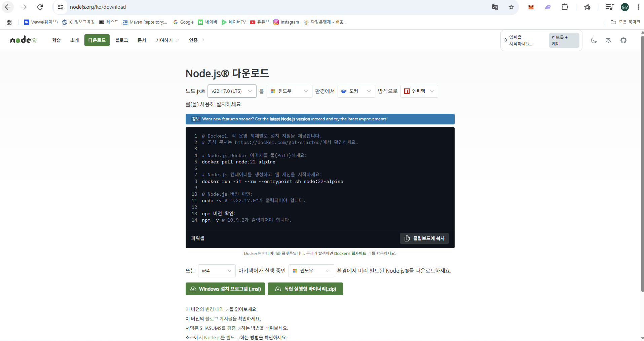Screen dimensions: 644x341
Task: Open the Google bookmark
Action: (183, 22)
